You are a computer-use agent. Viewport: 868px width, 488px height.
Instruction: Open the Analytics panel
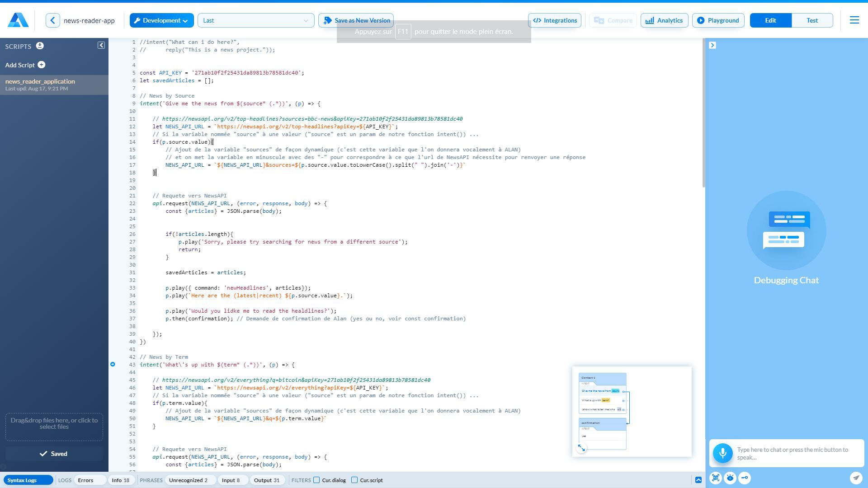(663, 20)
